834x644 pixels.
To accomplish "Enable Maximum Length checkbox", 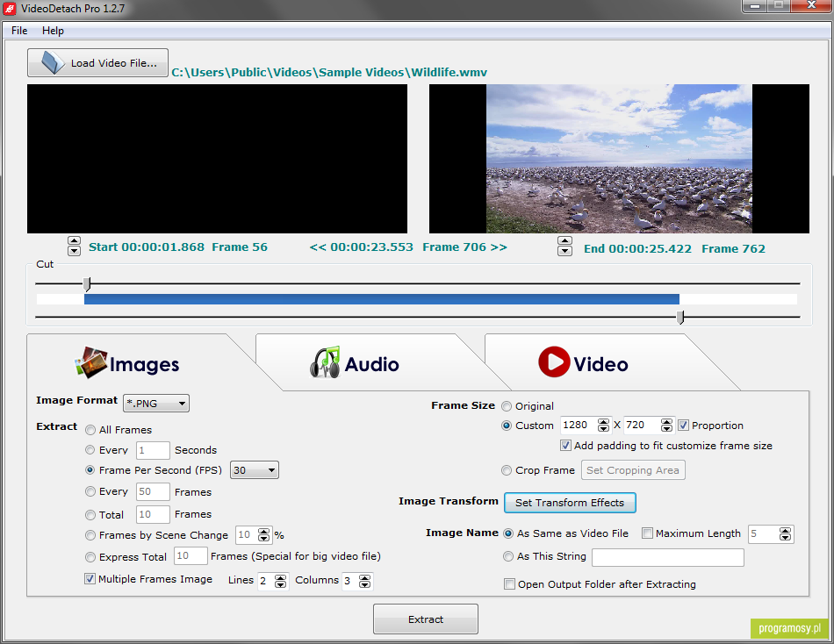I will [x=647, y=533].
